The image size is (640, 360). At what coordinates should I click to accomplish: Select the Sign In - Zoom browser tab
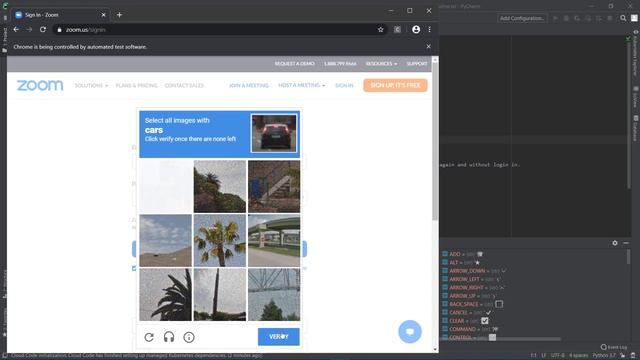60,15
